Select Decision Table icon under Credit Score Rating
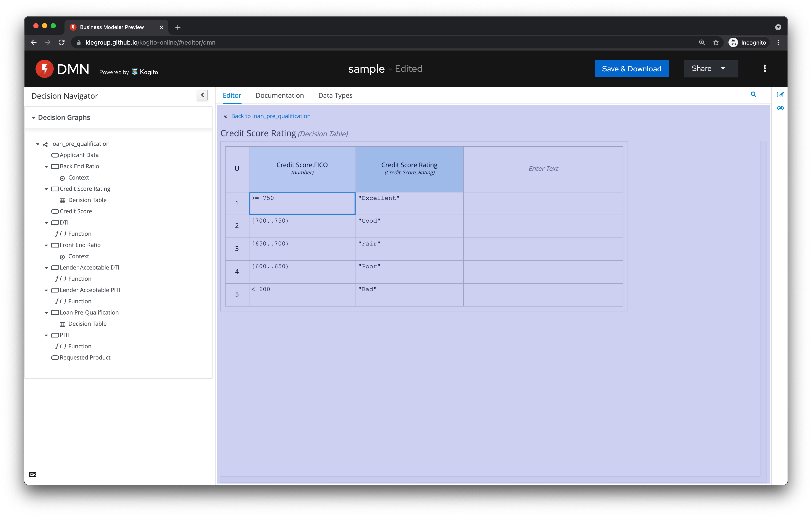Viewport: 812px width, 517px height. click(62, 201)
